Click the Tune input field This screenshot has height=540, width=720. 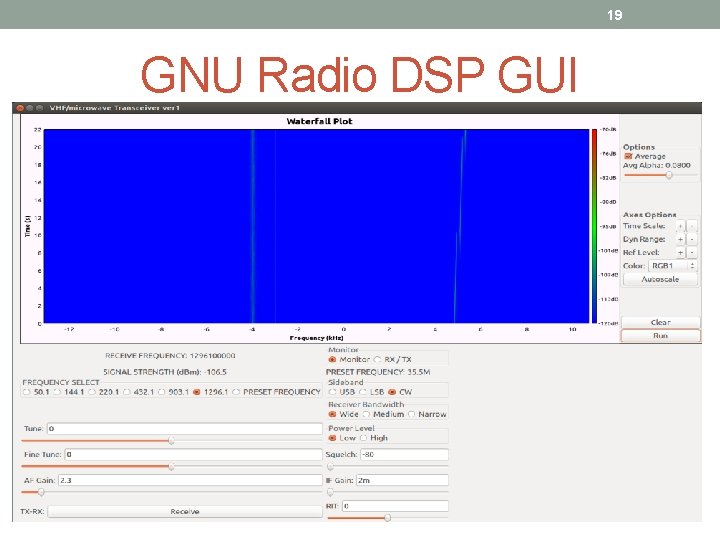click(185, 429)
